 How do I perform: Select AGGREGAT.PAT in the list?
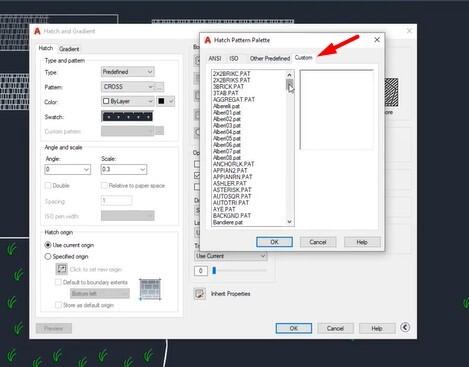click(234, 99)
